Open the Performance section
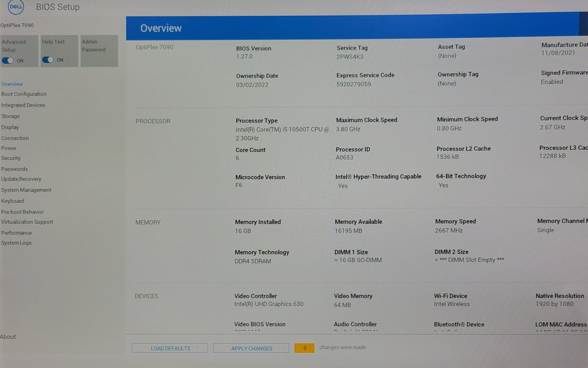 pos(16,233)
